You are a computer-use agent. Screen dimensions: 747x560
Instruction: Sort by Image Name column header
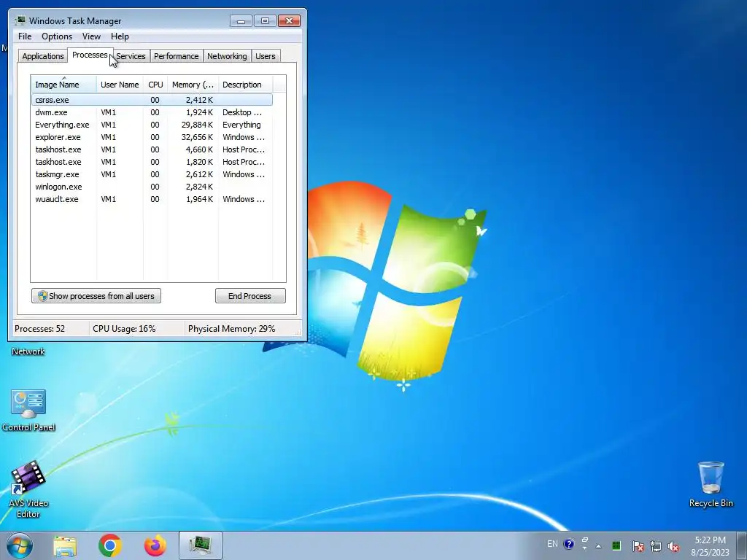[63, 85]
